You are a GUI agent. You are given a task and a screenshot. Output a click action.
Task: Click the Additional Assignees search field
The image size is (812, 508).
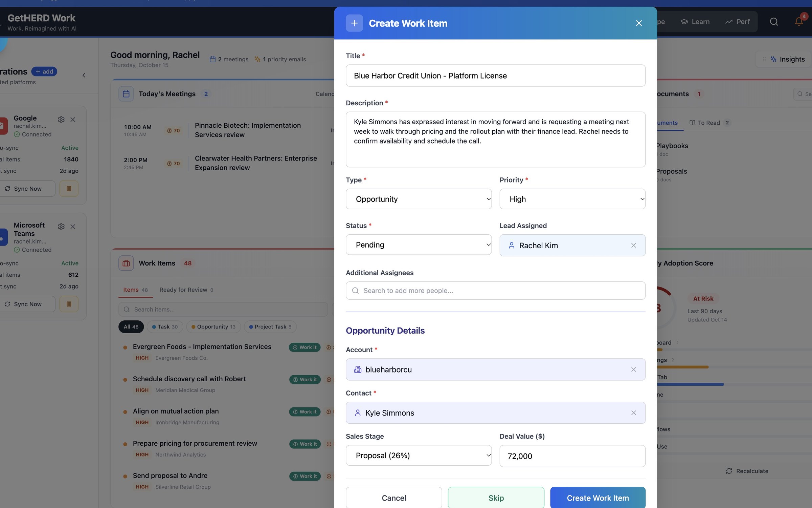[495, 291]
